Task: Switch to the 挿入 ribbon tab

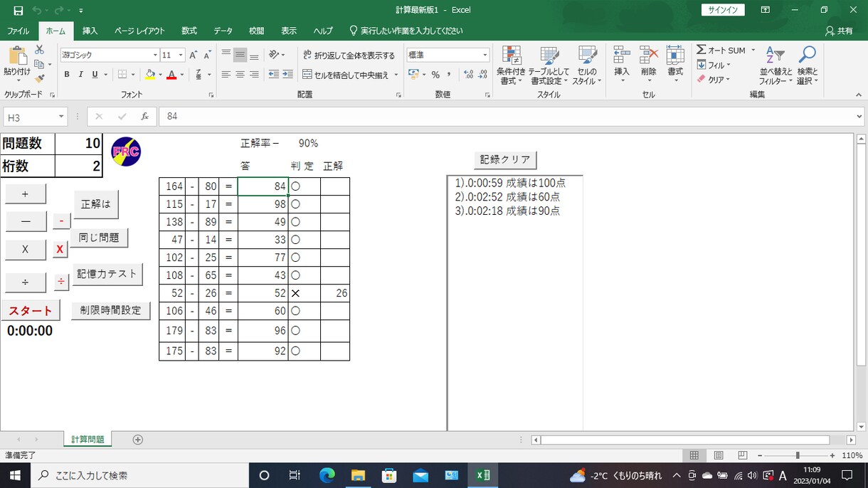Action: [x=90, y=31]
